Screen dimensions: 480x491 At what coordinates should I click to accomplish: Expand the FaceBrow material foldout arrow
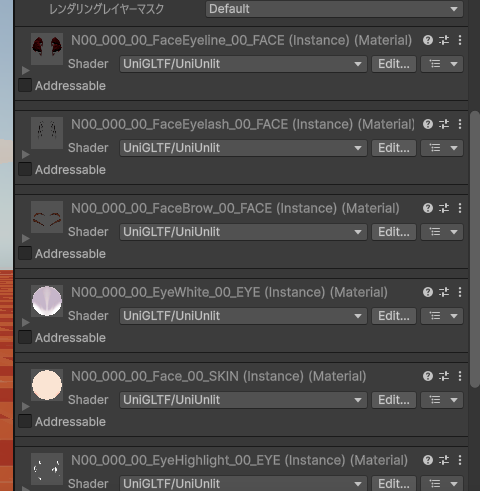click(26, 238)
